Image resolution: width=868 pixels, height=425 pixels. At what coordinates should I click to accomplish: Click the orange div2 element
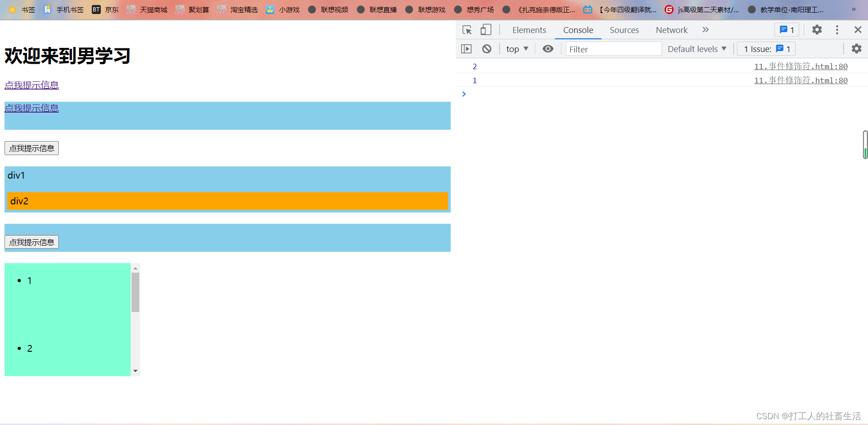click(227, 201)
